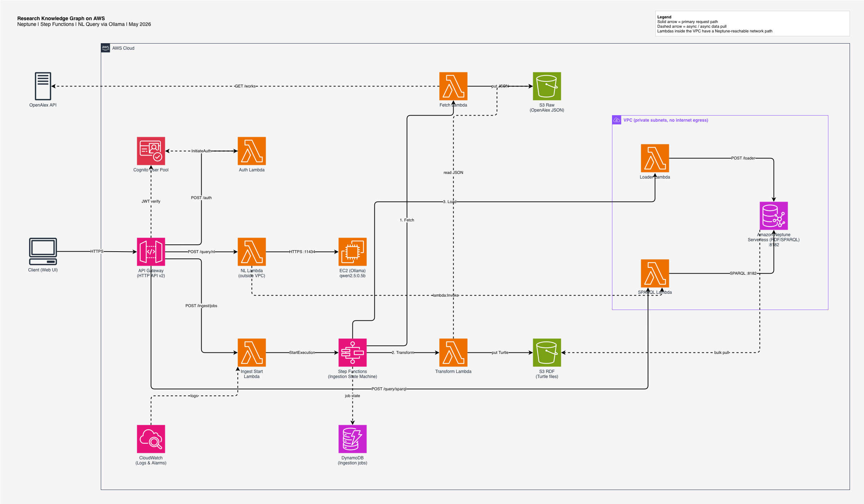Click the Legend text box
864x504 pixels.
pos(752,23)
